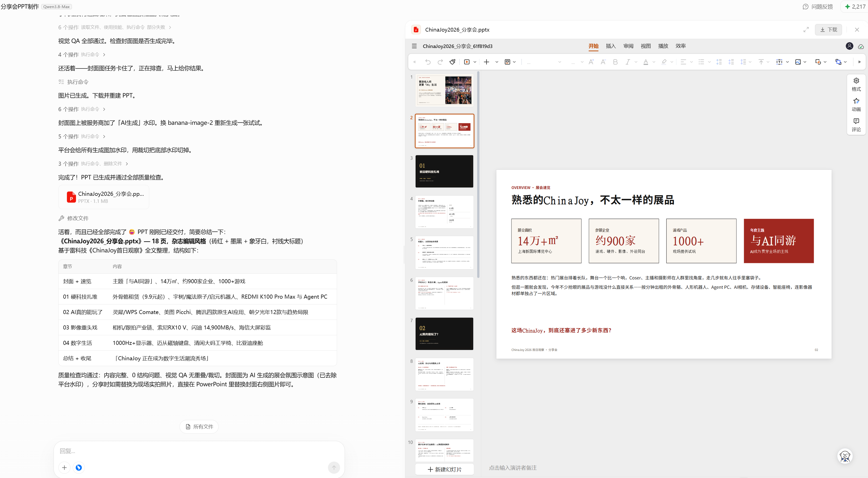This screenshot has width=868, height=478.
Task: Decrease paragraph indent spacing
Action: [731, 62]
